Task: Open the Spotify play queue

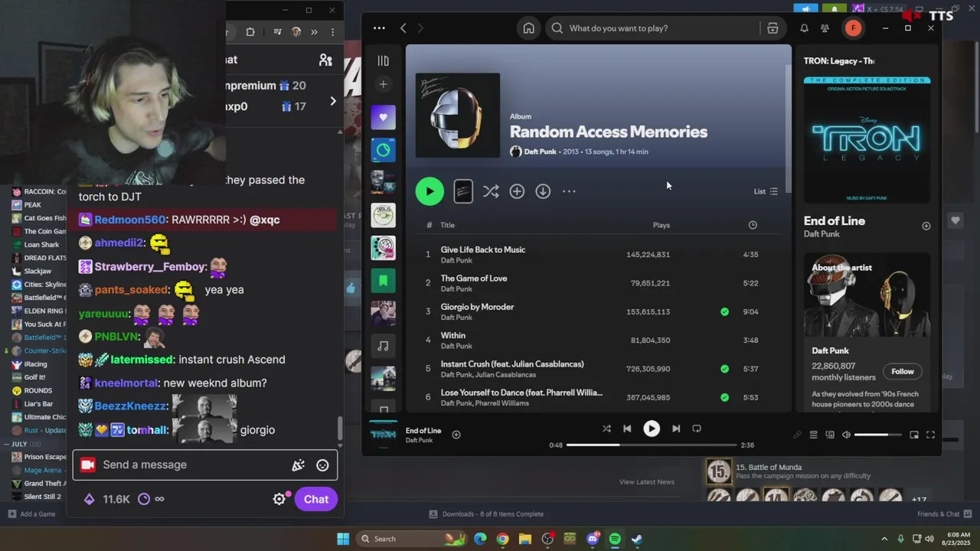Action: [813, 435]
